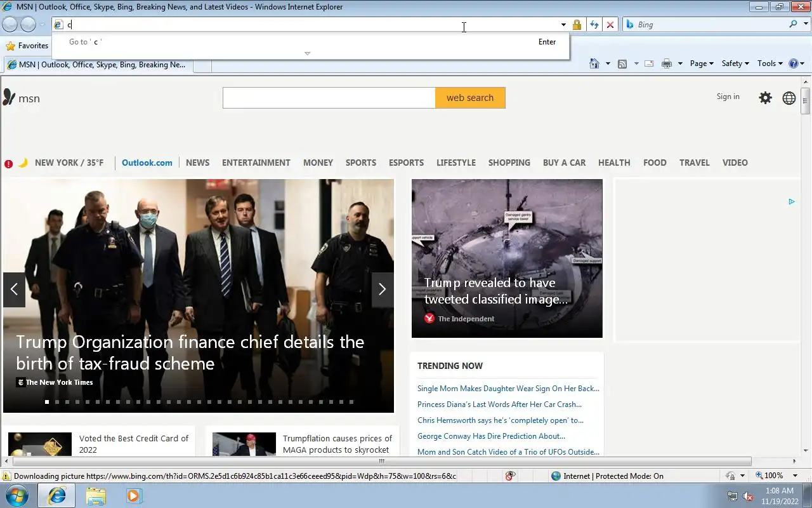This screenshot has width=812, height=508.
Task: Expand the Home button dropdown arrow
Action: 608,63
